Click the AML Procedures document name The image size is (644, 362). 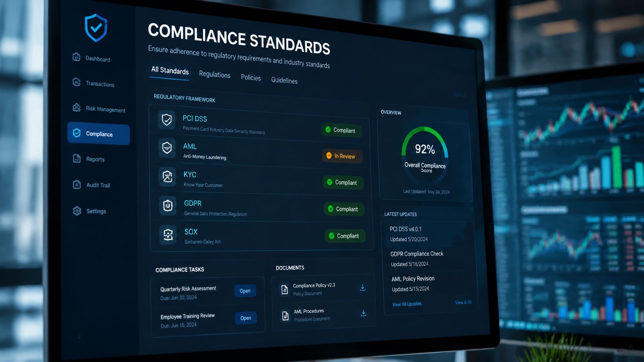[x=309, y=311]
